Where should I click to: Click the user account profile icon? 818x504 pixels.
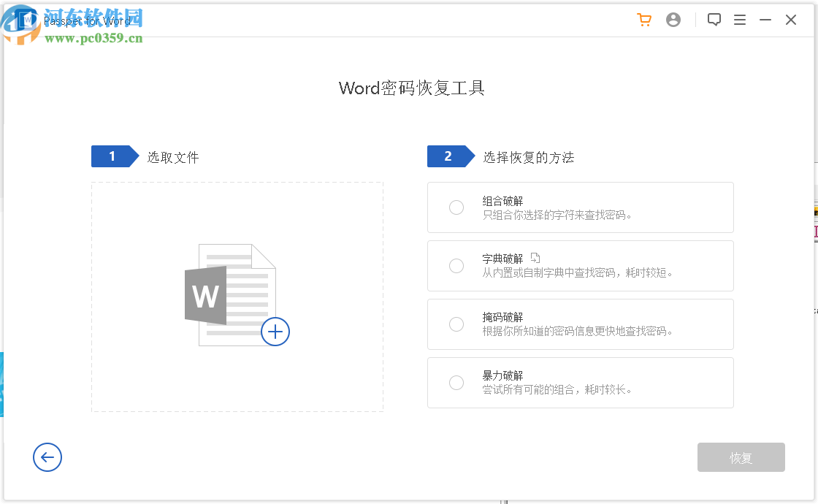point(673,20)
